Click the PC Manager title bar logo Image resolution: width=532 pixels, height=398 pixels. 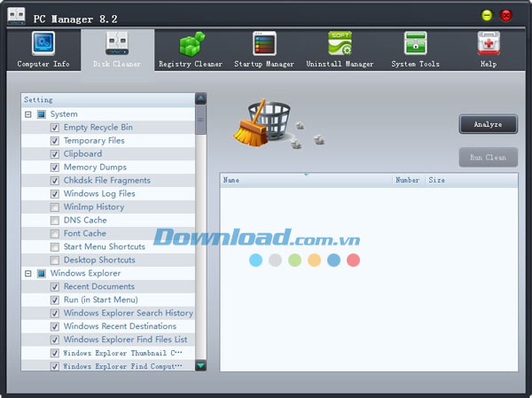16,15
